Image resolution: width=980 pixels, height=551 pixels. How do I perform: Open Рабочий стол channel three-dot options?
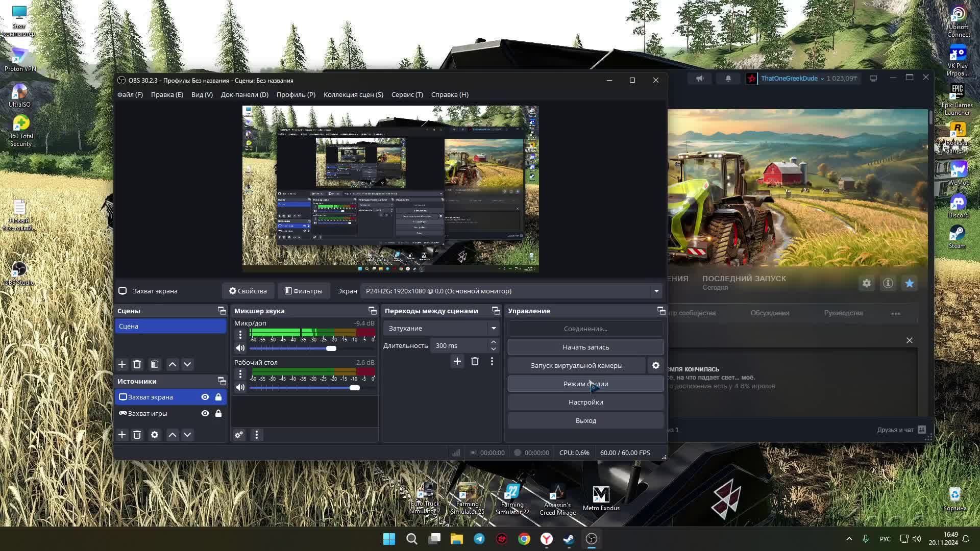click(x=240, y=374)
